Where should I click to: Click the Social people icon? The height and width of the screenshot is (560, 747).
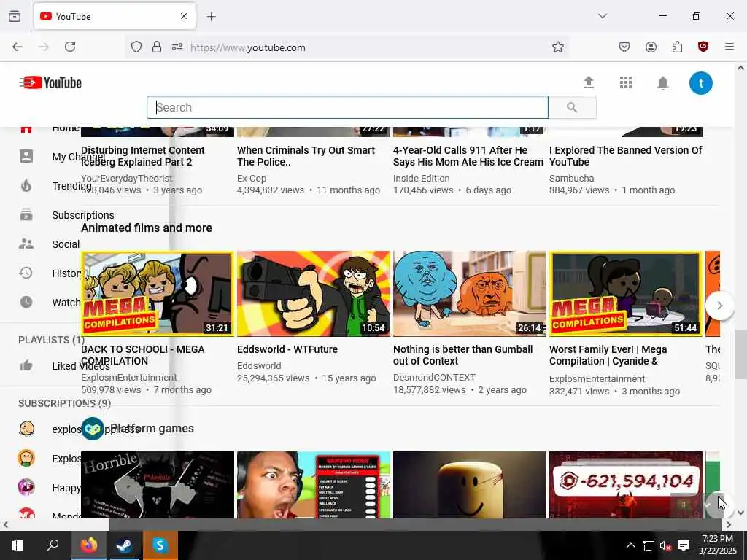pyautogui.click(x=26, y=244)
